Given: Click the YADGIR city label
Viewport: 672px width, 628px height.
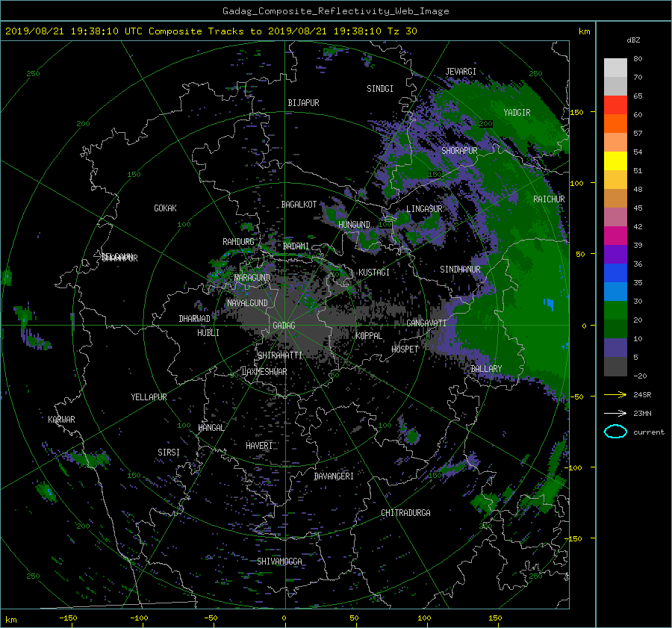Looking at the screenshot, I should point(517,113).
